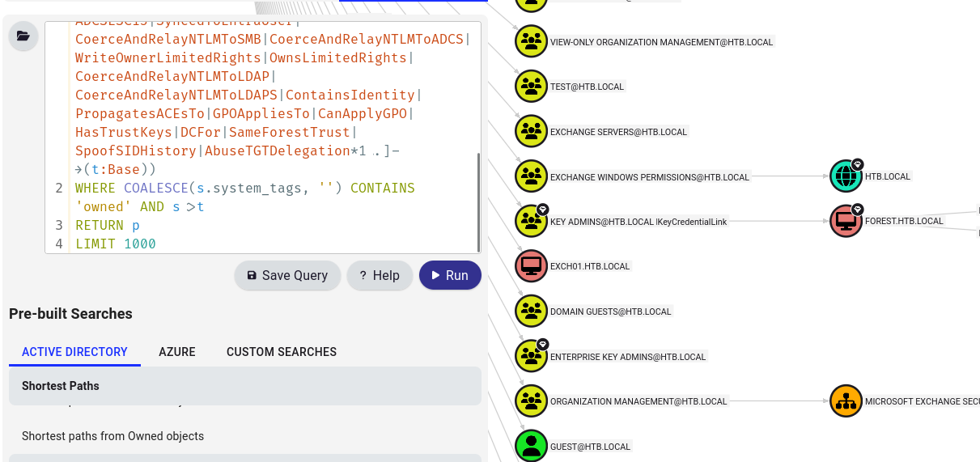980x462 pixels.
Task: Select the KEY ADMINS group node icon
Action: pos(531,221)
